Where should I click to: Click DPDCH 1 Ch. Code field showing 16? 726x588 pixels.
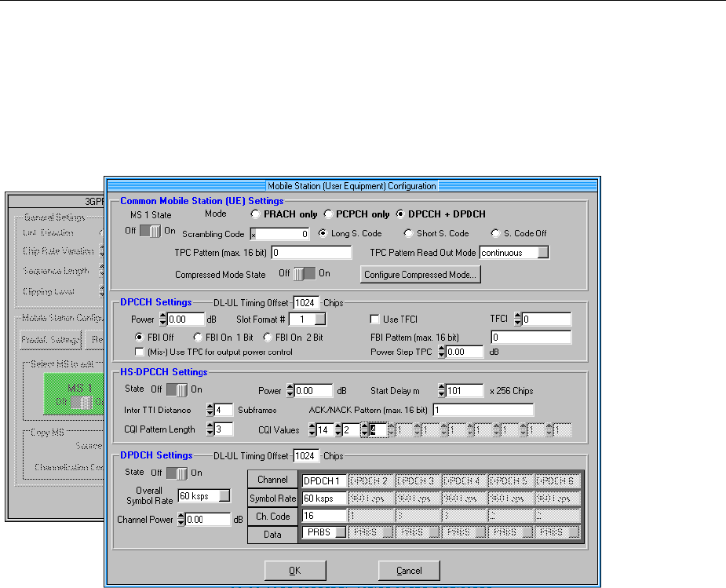click(324, 515)
